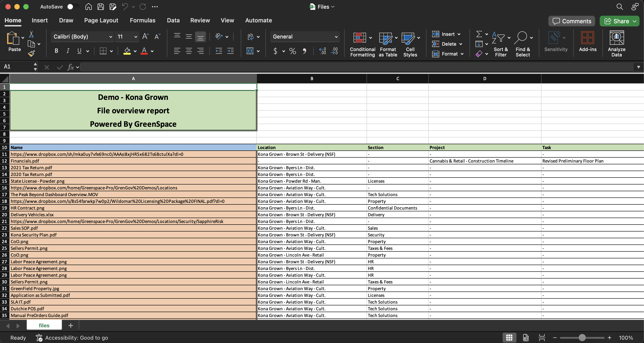This screenshot has width=644, height=343.
Task: Open the font name dropdown
Action: (111, 37)
